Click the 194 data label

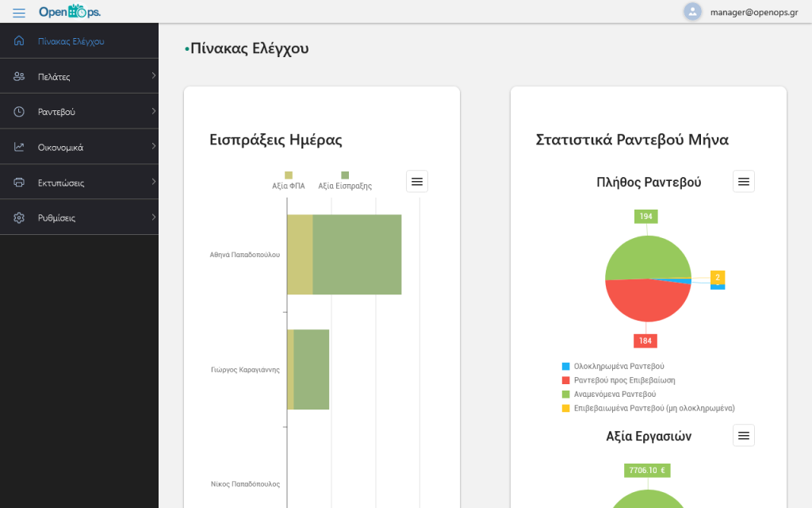click(x=645, y=216)
